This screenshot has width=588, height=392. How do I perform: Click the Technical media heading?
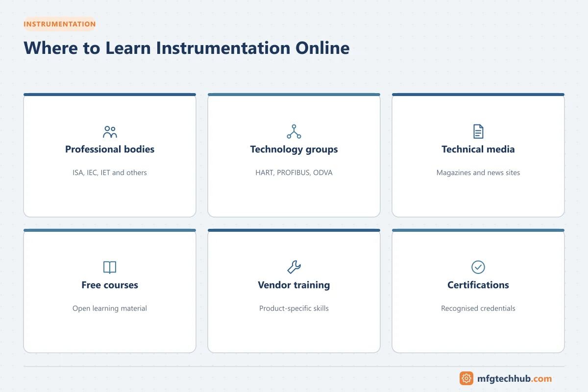(478, 149)
